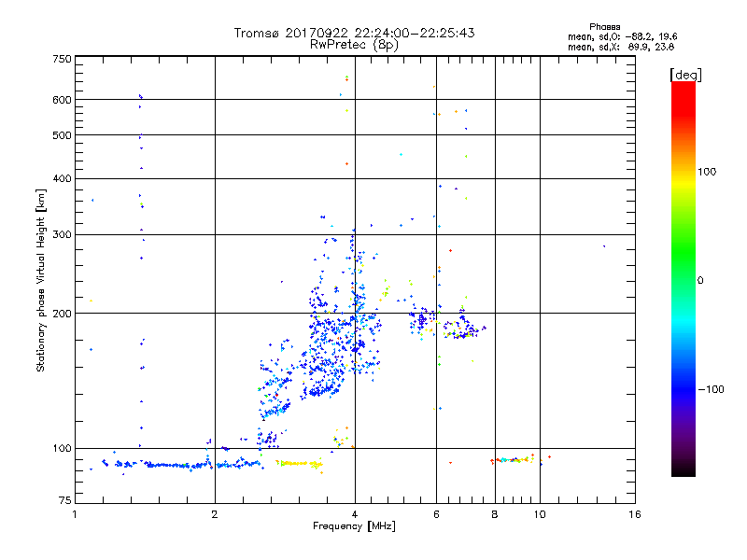Click the orange-red echo trace between 8 and 10 MHz
747x560 pixels.
[x=512, y=460]
